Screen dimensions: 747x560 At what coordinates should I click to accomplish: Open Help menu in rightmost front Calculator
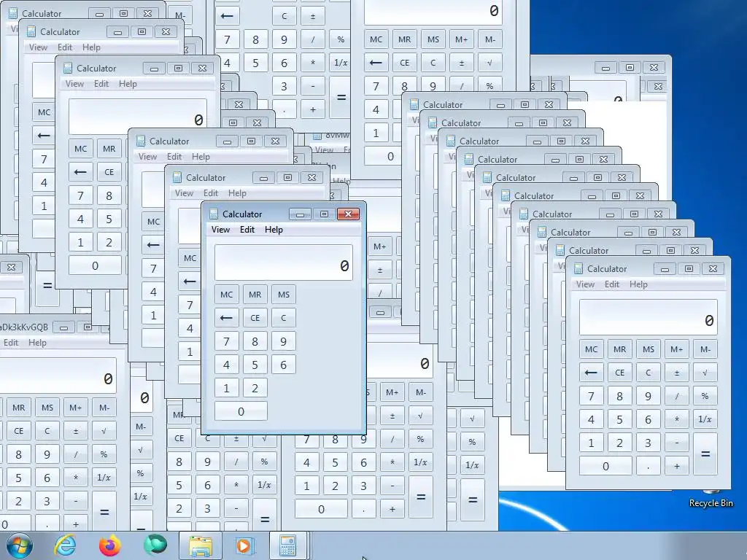coord(638,284)
